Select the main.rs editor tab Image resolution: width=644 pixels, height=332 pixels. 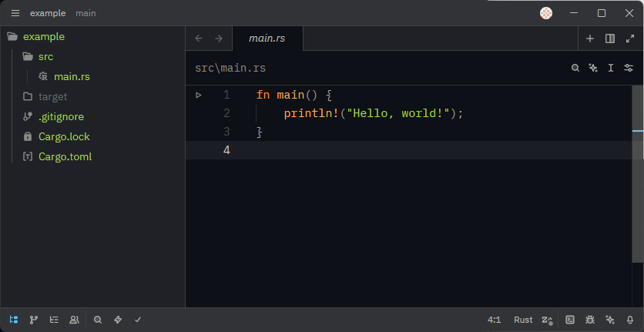(x=267, y=39)
